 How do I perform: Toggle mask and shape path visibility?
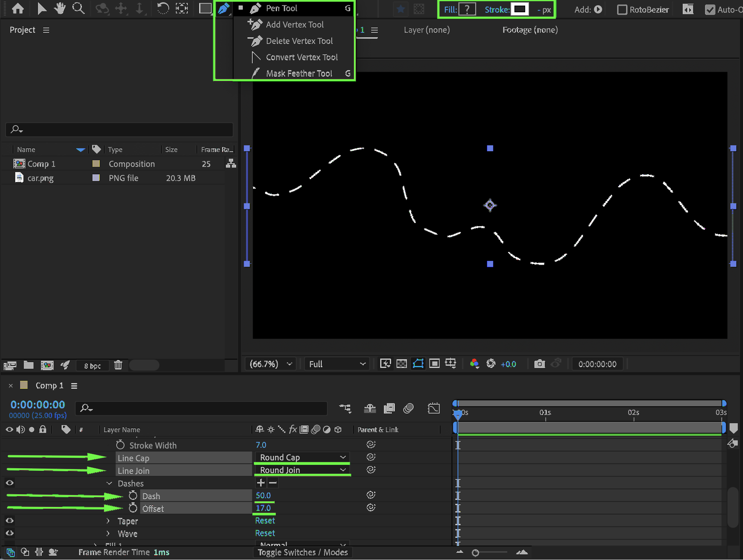(x=418, y=363)
